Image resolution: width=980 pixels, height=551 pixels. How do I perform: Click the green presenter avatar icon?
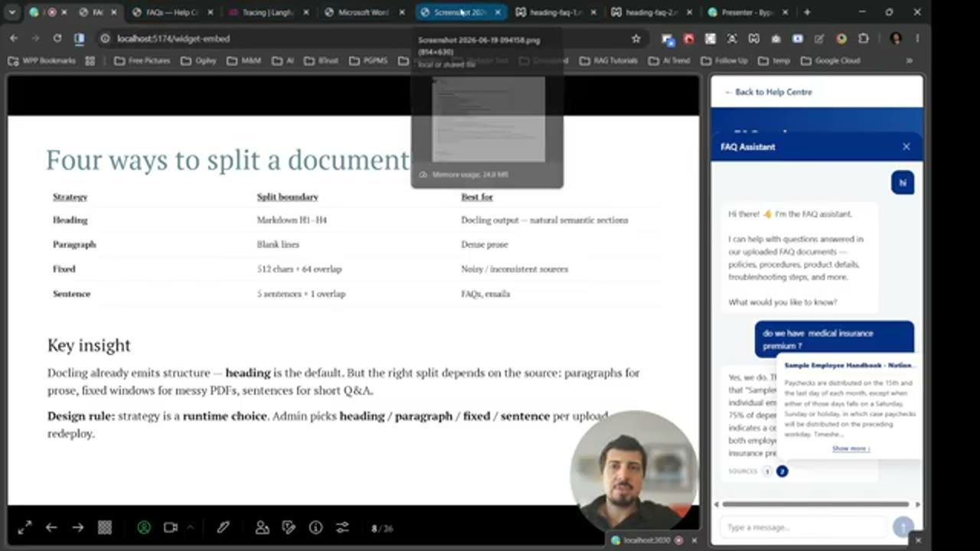point(144,527)
